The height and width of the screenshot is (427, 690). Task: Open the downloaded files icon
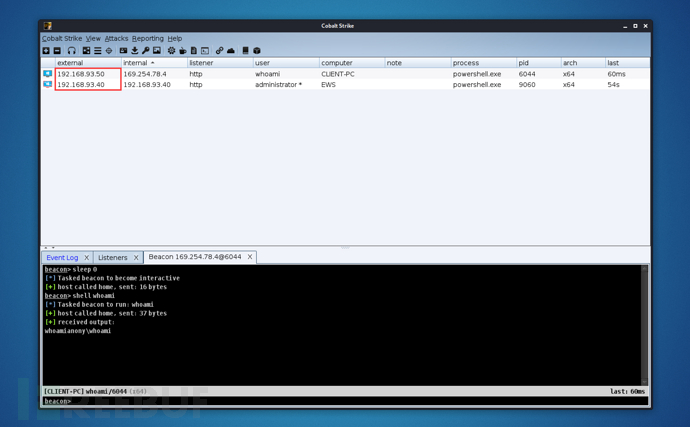coord(135,51)
